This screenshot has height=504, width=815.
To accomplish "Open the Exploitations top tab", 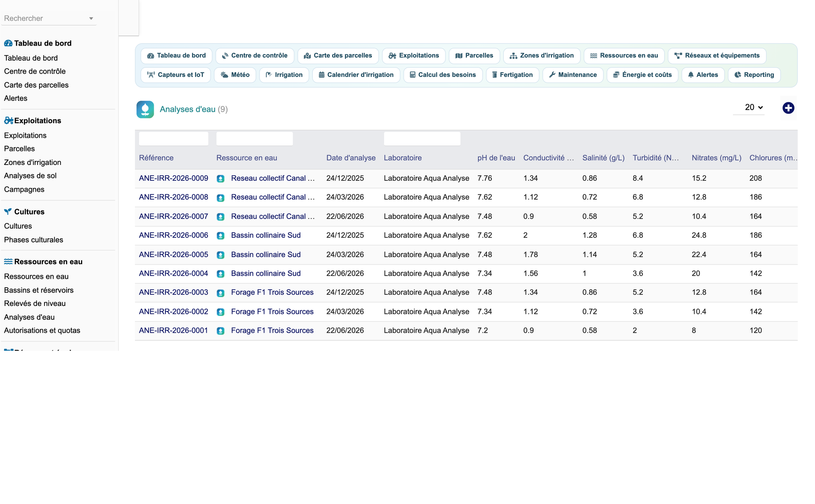I will point(414,56).
